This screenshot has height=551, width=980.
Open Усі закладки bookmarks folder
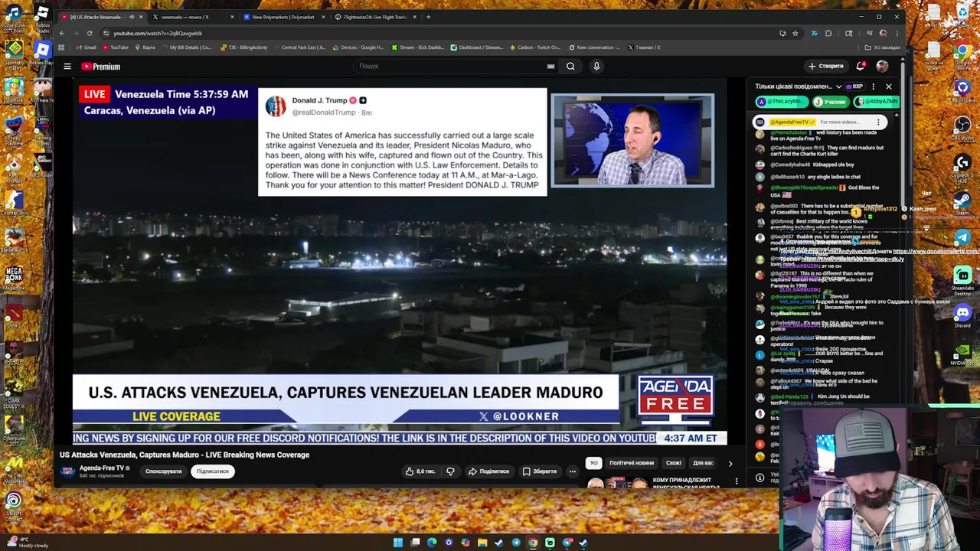pos(882,47)
